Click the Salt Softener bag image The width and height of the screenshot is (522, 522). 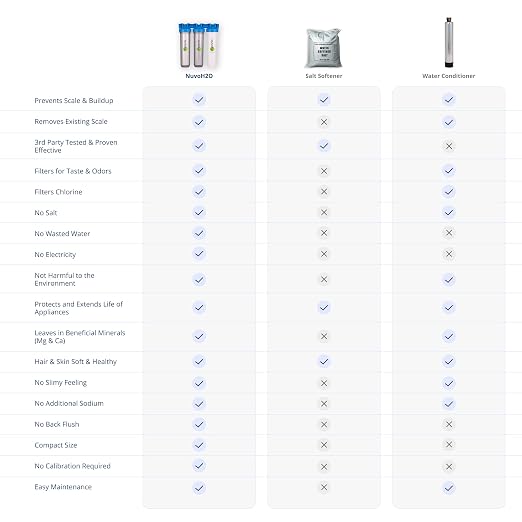324,48
